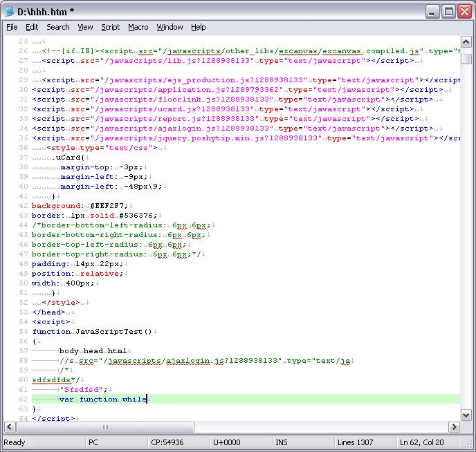The height and width of the screenshot is (452, 476).
Task: Click the vertical scrollbar up arrow
Action: [x=466, y=42]
